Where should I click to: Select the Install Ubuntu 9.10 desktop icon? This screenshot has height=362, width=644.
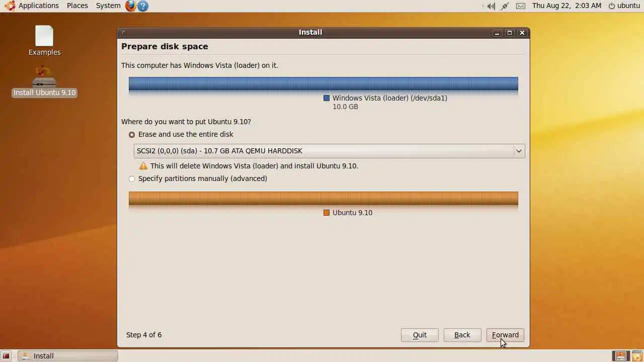tap(44, 81)
